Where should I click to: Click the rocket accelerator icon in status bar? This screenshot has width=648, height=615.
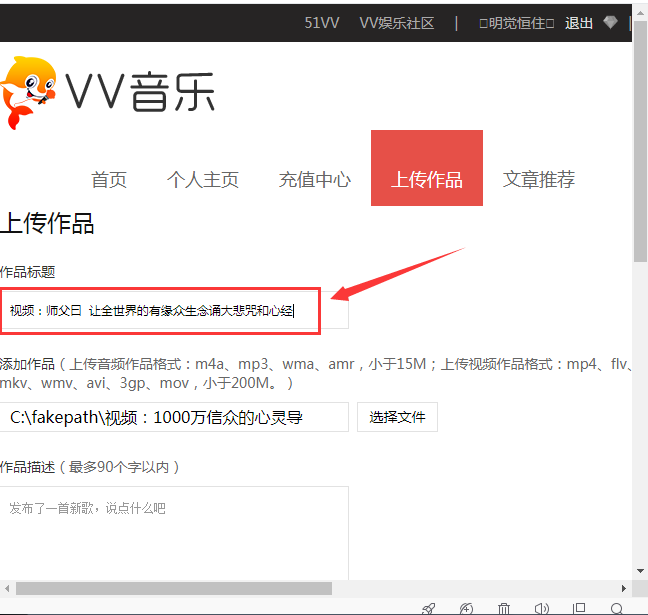(428, 608)
